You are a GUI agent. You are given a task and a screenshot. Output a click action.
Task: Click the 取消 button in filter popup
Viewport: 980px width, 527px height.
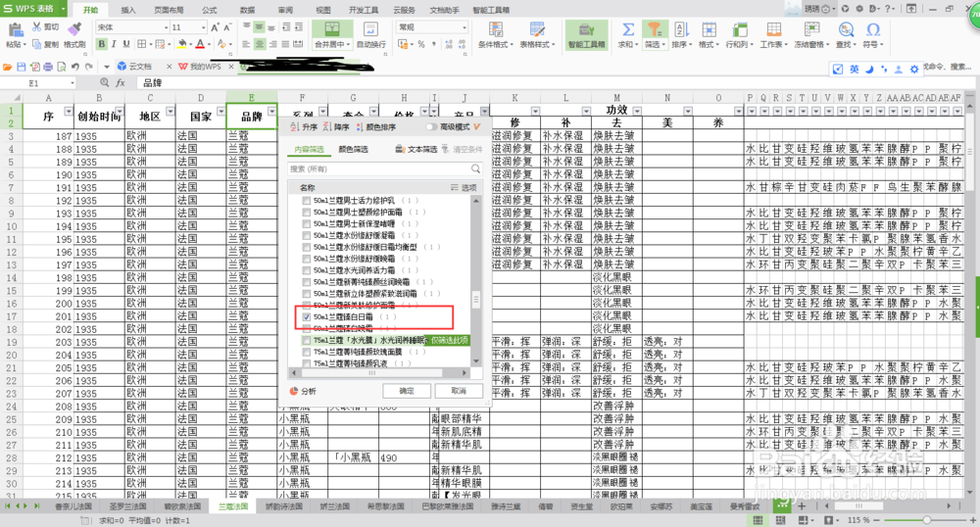[459, 391]
